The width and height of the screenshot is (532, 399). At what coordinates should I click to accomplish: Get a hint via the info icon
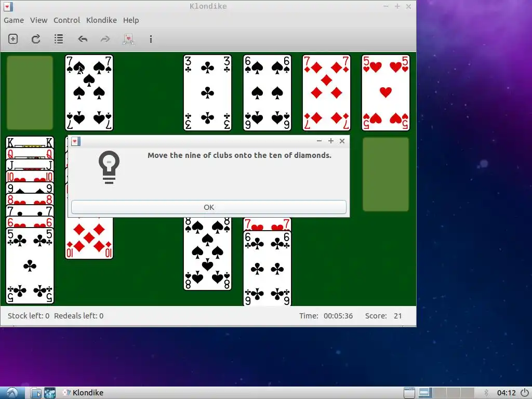tap(151, 39)
